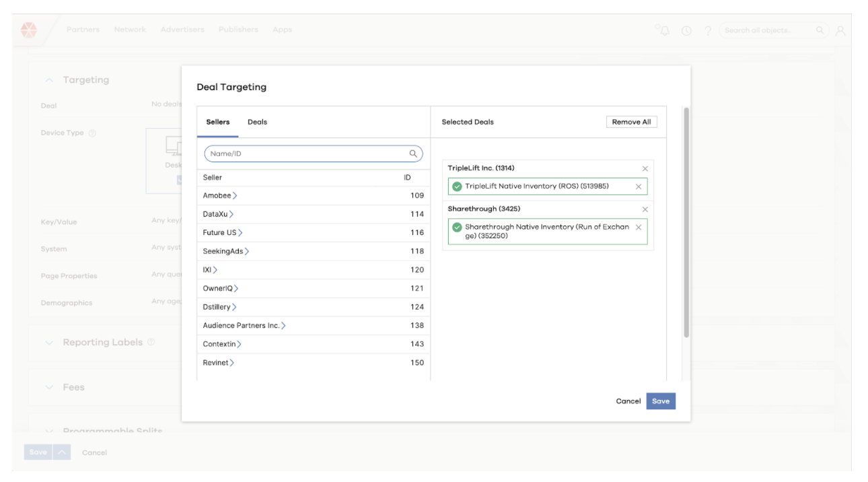Collapse the Targeting section

(49, 80)
